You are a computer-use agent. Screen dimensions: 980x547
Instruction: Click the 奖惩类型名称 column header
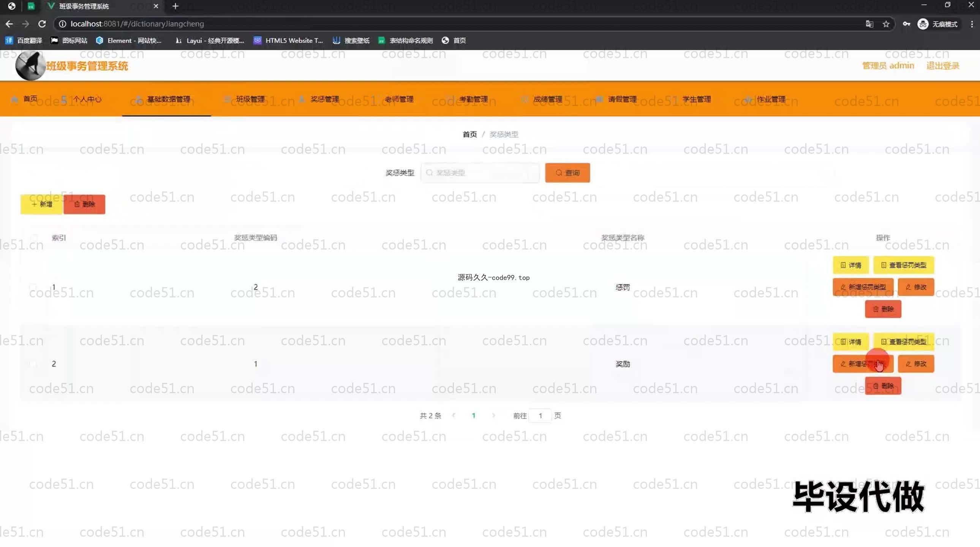623,238
